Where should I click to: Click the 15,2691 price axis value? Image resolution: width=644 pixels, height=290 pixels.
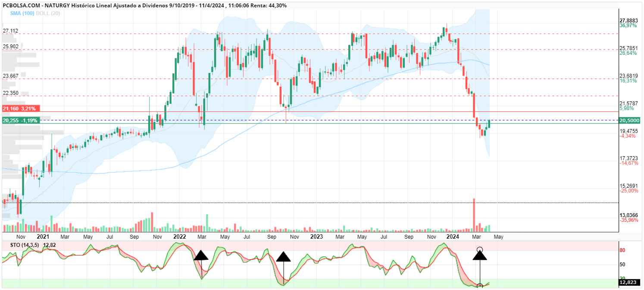[628, 186]
